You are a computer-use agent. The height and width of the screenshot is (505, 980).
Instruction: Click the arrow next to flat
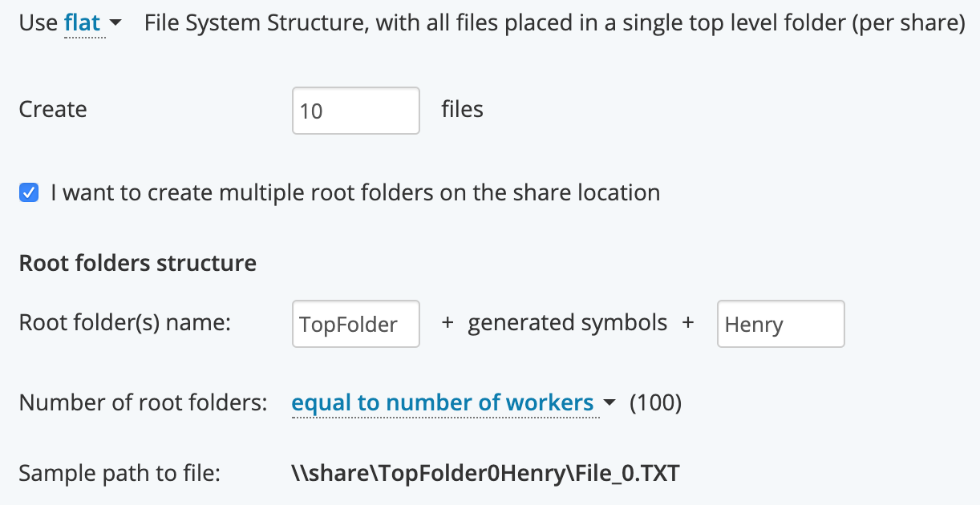click(x=115, y=24)
